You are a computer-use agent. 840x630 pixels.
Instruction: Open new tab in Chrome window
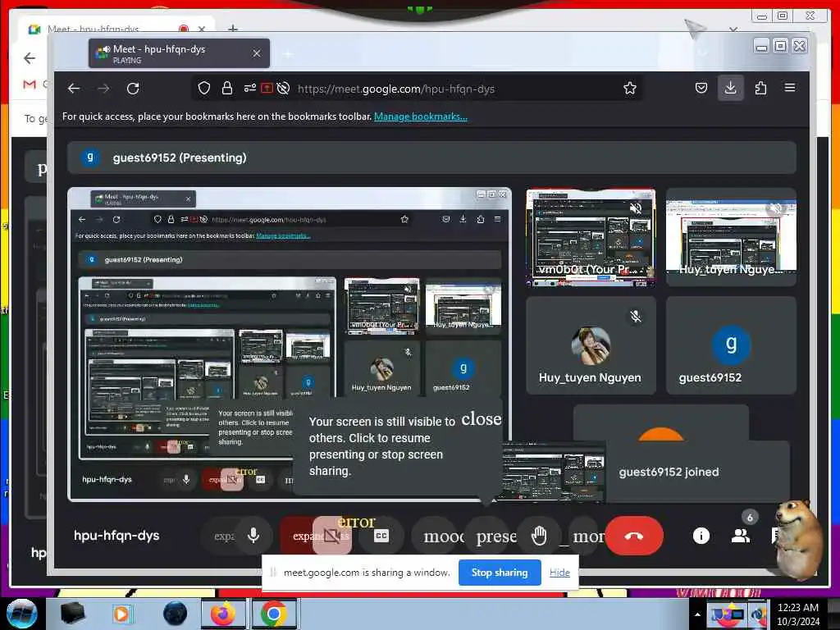(232, 29)
